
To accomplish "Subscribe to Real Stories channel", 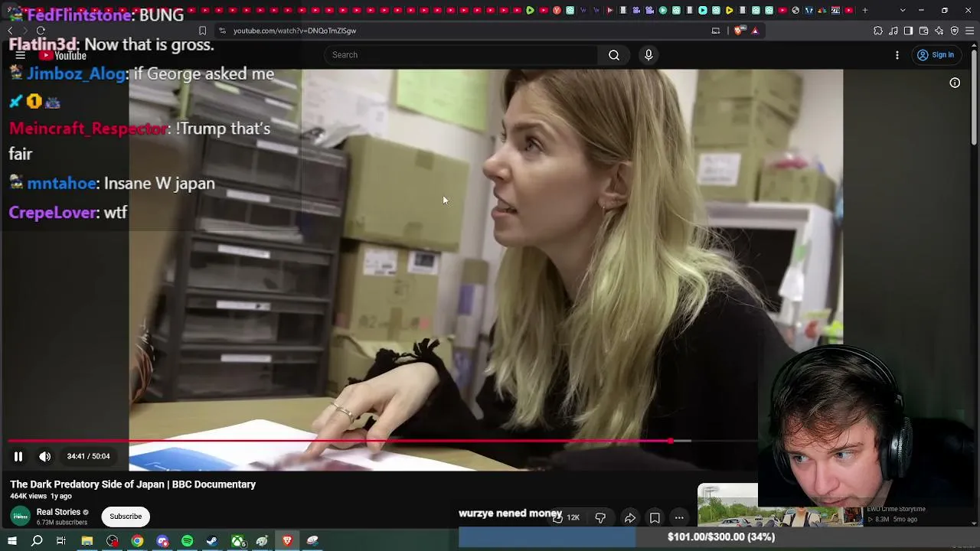I will [126, 517].
